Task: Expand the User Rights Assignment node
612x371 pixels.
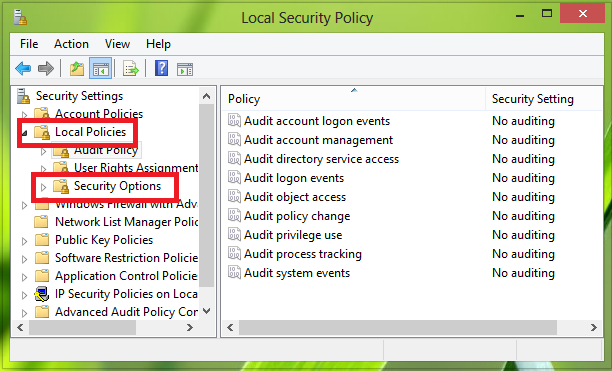Action: tap(43, 169)
